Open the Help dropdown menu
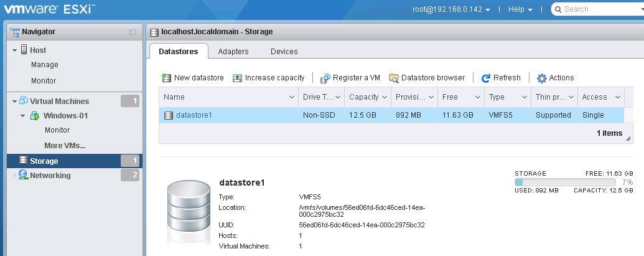This screenshot has height=256, width=644. [x=520, y=9]
